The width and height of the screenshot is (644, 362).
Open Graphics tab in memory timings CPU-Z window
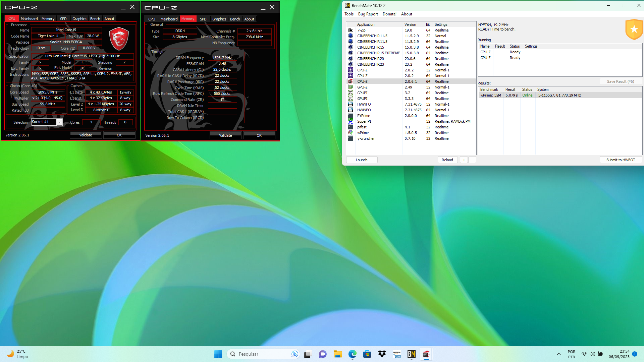pos(219,19)
